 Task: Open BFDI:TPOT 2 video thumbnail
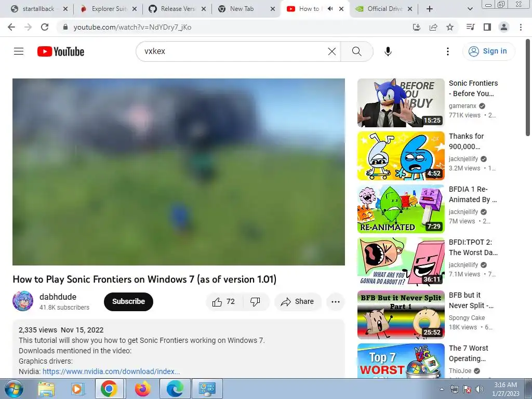(401, 262)
